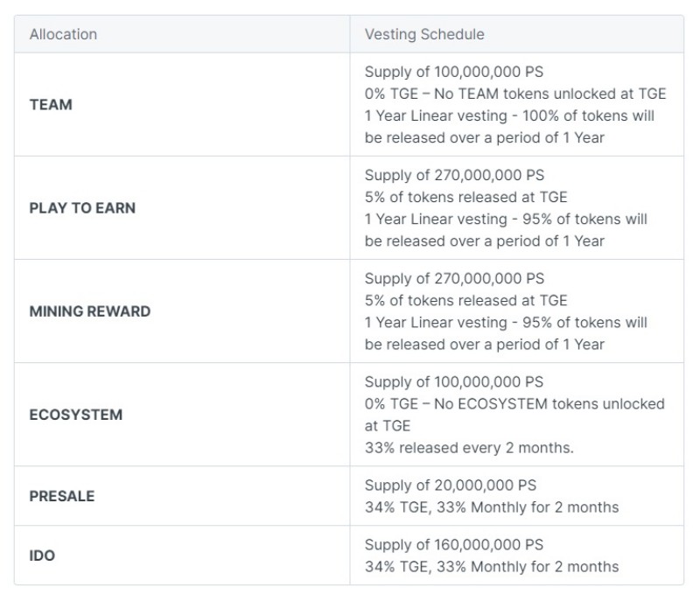Click Mining Reward's "Supply of 270,000,000 PS" text
This screenshot has width=700, height=601.
(x=453, y=278)
